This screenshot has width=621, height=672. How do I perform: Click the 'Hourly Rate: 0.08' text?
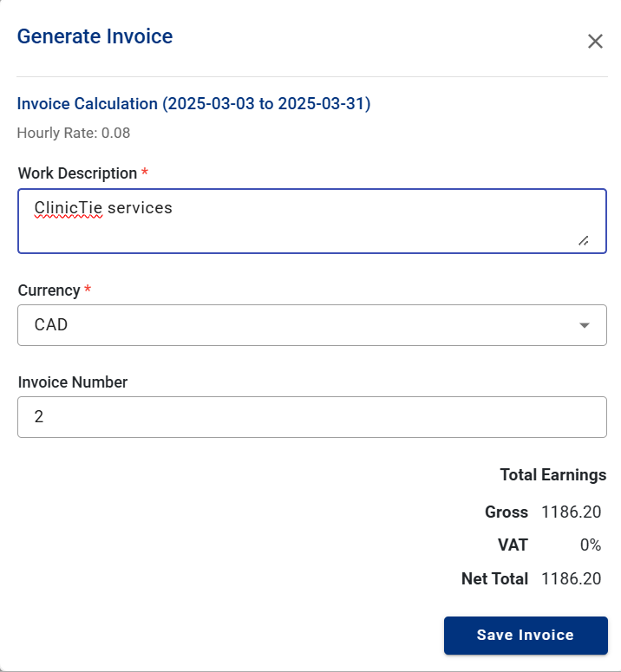73,133
